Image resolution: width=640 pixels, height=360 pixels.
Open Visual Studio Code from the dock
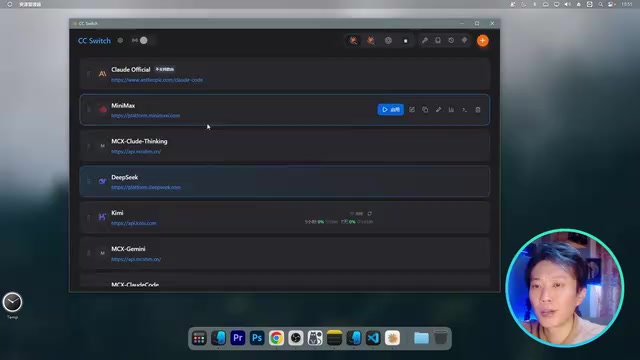[x=373, y=338]
